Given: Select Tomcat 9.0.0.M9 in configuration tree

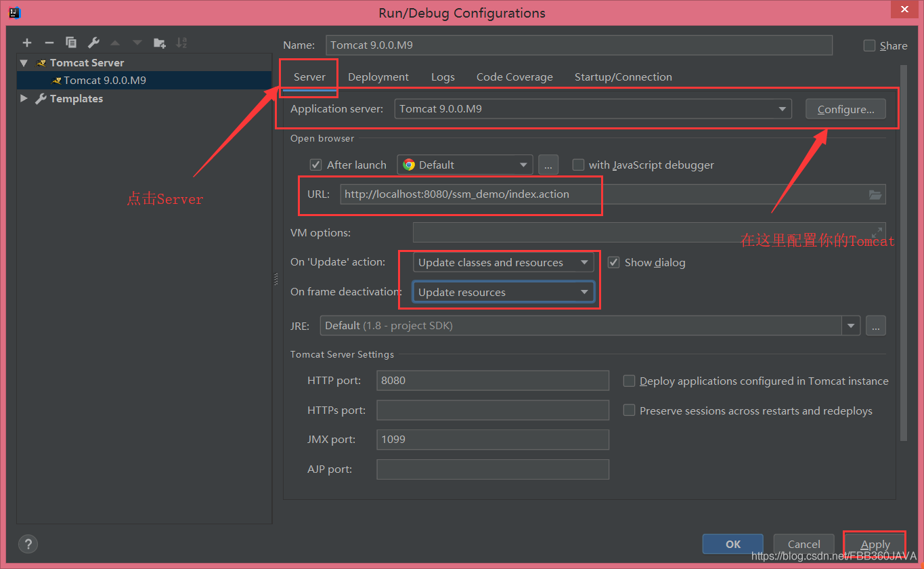Looking at the screenshot, I should (145, 80).
